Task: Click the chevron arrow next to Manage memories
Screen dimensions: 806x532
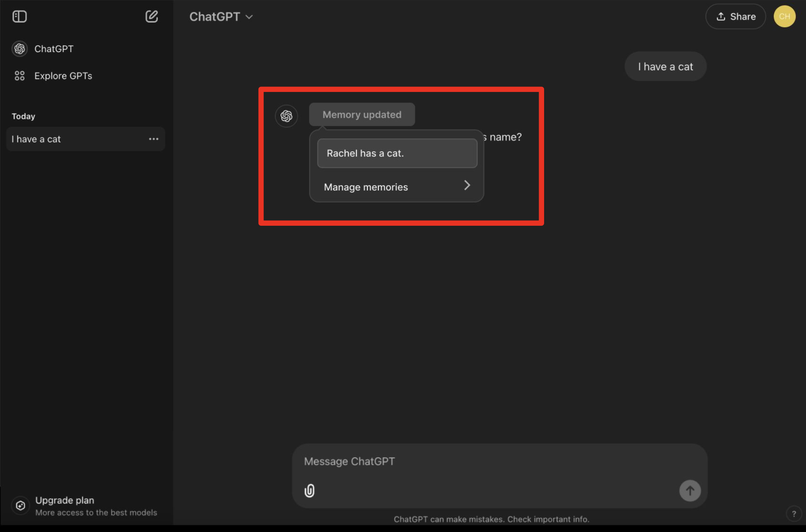Action: pos(467,186)
